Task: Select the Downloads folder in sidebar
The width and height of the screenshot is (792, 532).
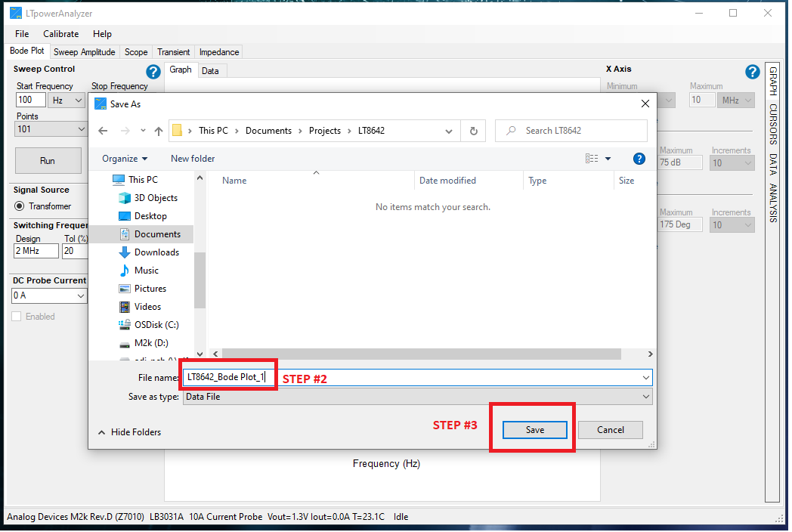Action: pos(156,252)
